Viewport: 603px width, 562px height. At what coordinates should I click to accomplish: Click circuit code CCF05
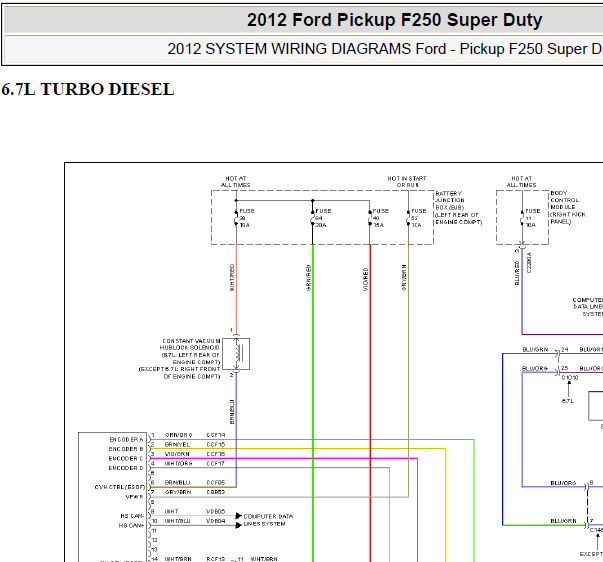click(x=216, y=482)
